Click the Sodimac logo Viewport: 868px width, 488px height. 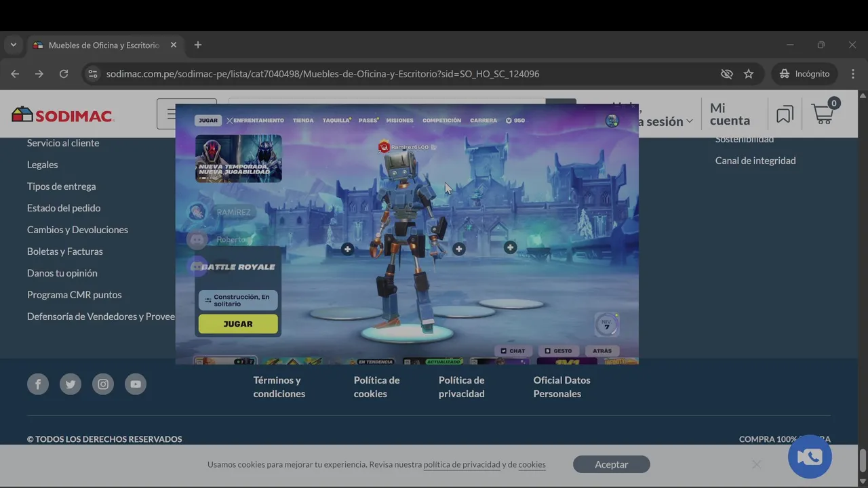point(62,115)
